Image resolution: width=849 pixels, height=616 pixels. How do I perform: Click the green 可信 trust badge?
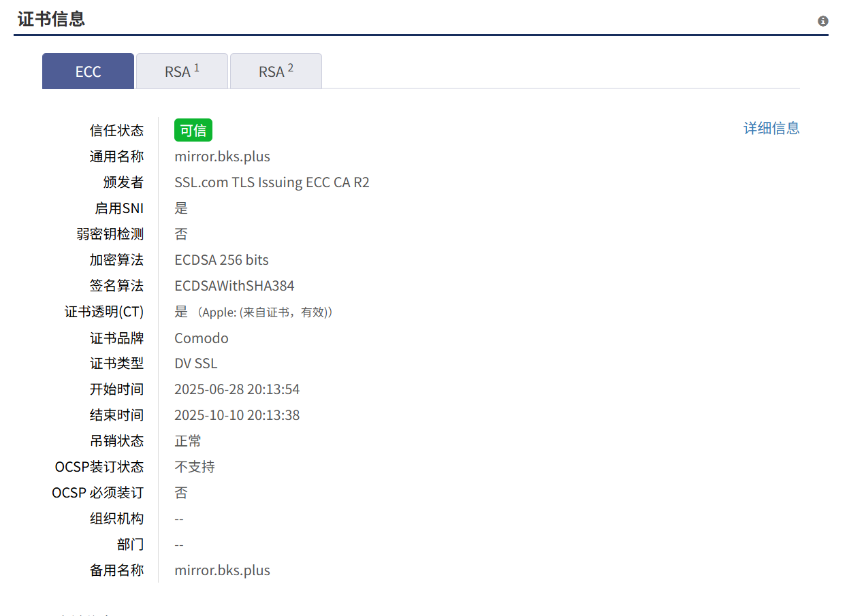point(193,130)
